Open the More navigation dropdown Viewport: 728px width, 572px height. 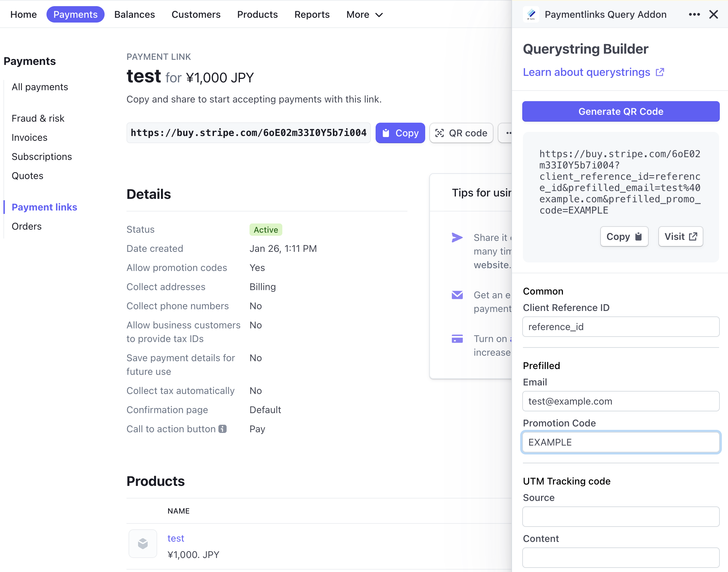point(364,14)
